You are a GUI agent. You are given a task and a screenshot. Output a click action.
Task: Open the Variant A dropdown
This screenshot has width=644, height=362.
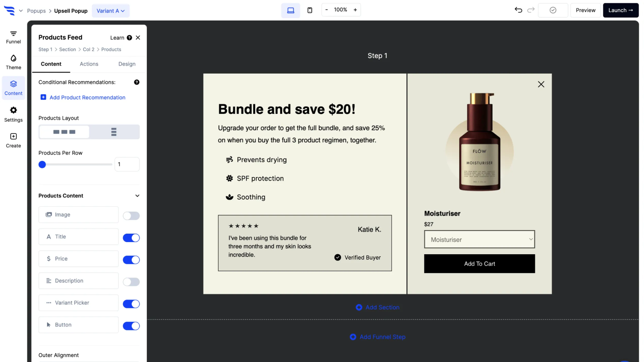[x=111, y=11]
